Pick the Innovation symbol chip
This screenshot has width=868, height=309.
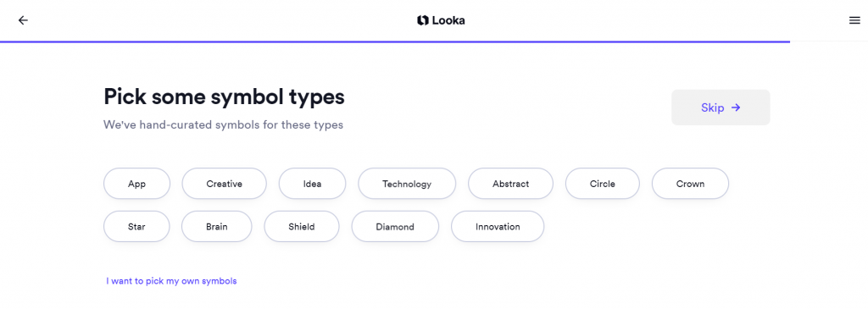click(x=498, y=227)
